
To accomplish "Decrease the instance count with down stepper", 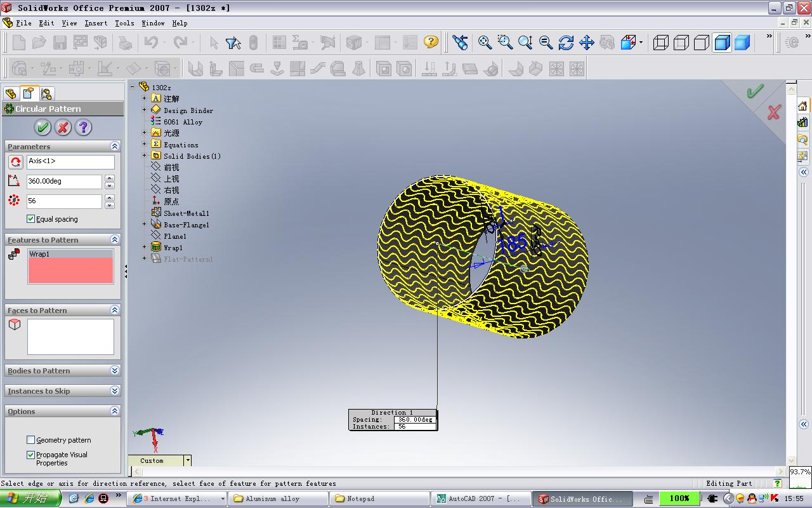I will [110, 205].
